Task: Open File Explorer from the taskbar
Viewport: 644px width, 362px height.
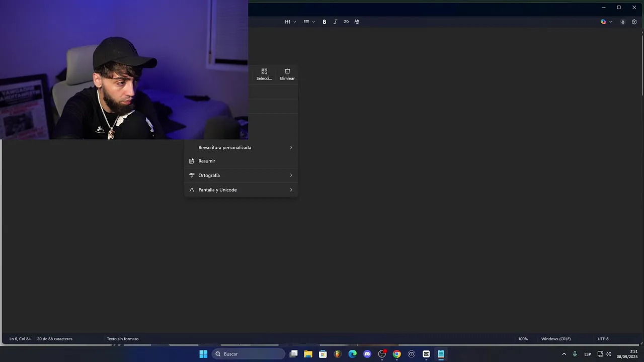Action: point(308,354)
